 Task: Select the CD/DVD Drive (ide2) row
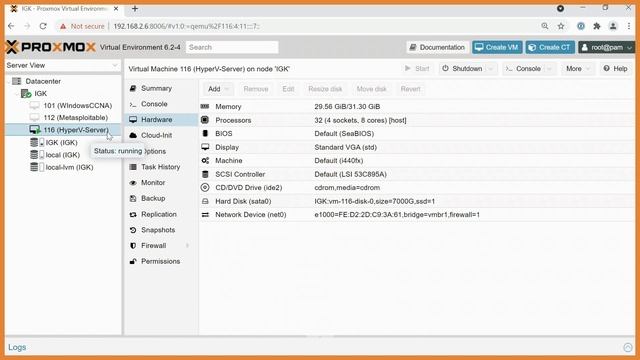[x=416, y=188]
